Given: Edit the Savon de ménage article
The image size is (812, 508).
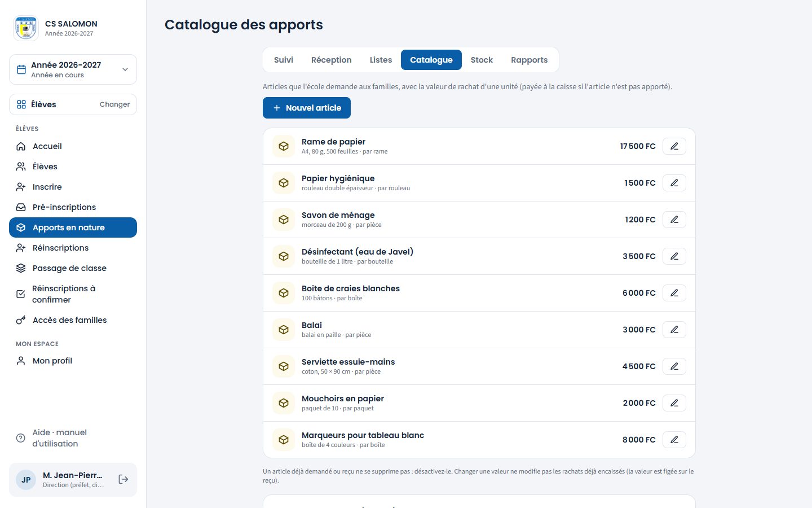Looking at the screenshot, I should (674, 220).
